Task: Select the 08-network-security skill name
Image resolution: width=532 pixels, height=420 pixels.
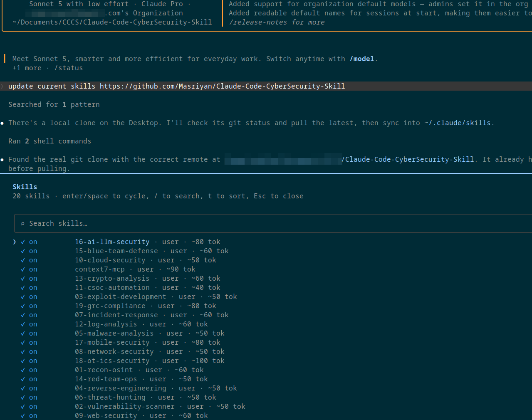Action: click(x=114, y=352)
